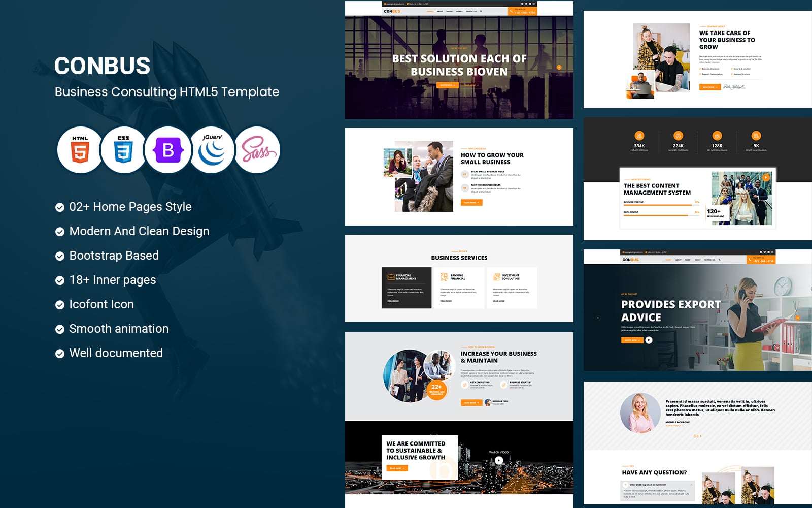Click the HTML5 technology badge icon
The width and height of the screenshot is (812, 508).
pyautogui.click(x=81, y=150)
